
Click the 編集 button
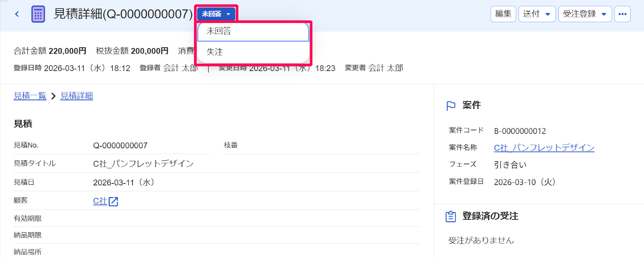(503, 14)
